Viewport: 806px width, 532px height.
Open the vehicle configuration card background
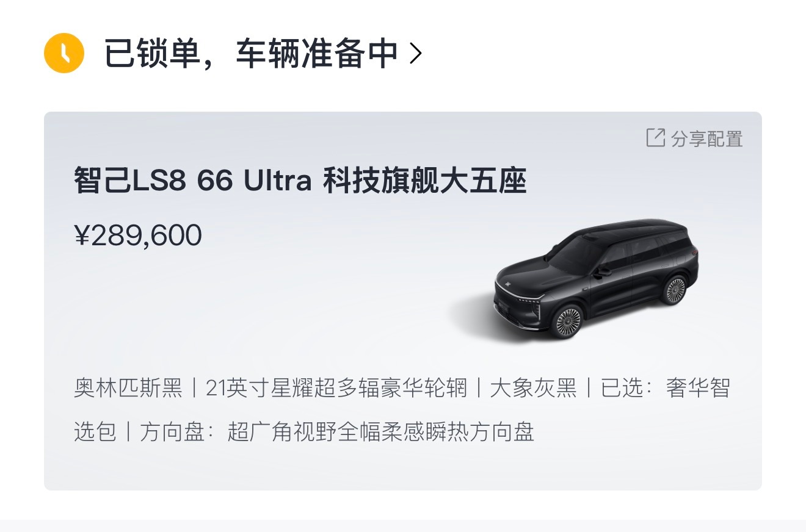tap(403, 301)
